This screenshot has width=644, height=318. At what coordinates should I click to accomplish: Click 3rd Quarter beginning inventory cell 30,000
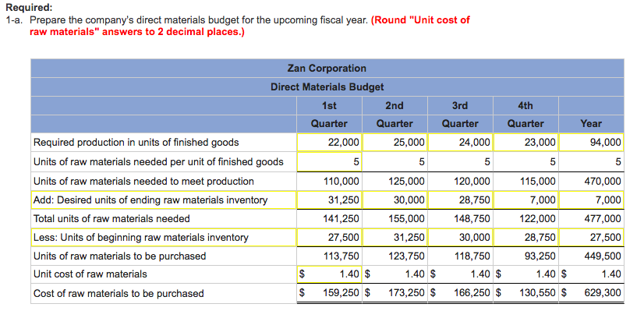tap(461, 238)
